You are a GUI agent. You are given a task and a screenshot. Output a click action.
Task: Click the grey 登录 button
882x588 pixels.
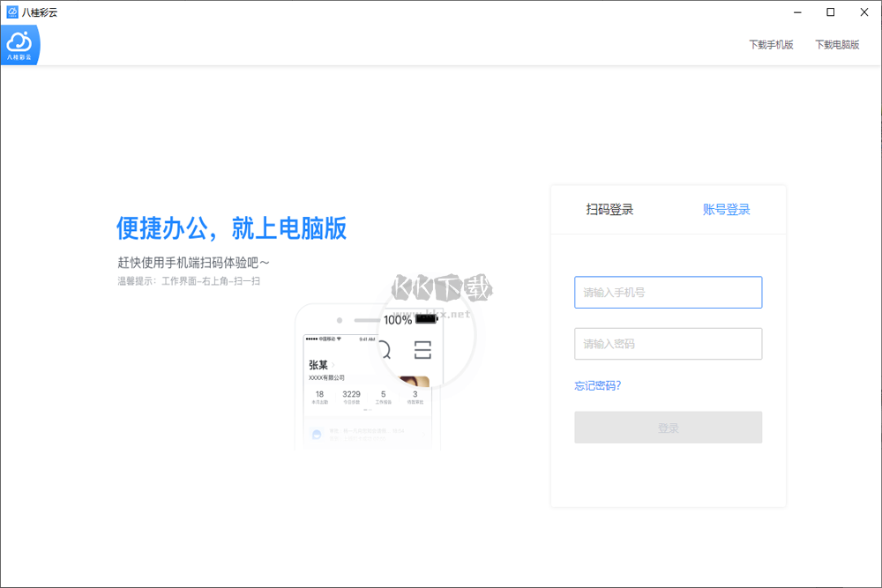click(x=669, y=428)
